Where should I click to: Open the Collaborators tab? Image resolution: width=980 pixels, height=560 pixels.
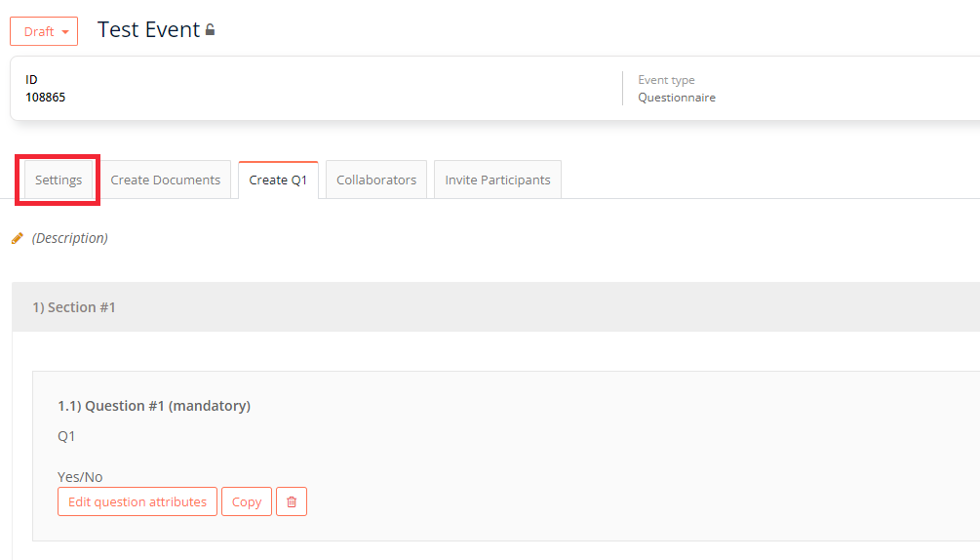pyautogui.click(x=376, y=180)
